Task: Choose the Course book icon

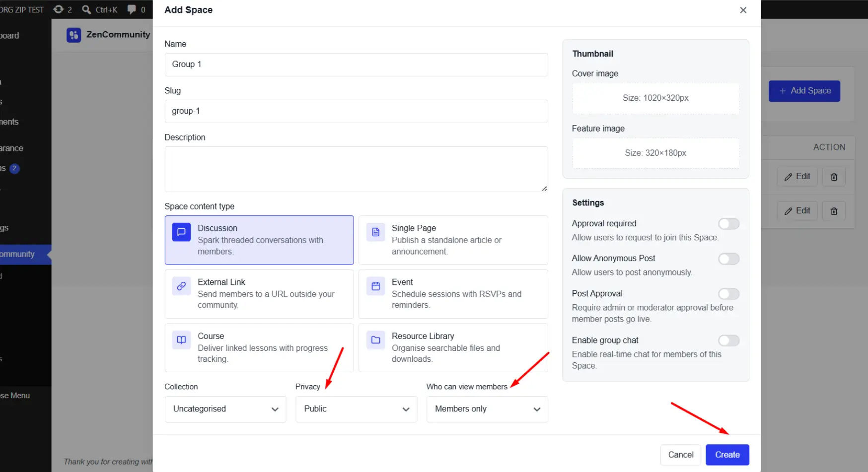Action: (181, 340)
